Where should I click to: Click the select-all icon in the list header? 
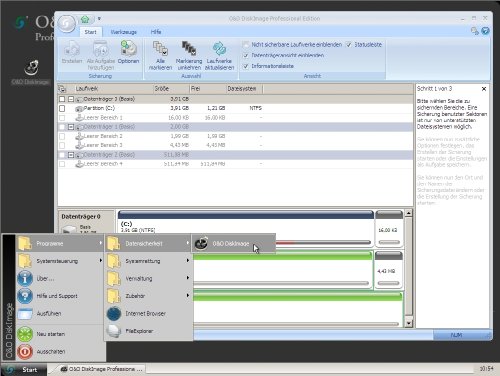(x=62, y=89)
